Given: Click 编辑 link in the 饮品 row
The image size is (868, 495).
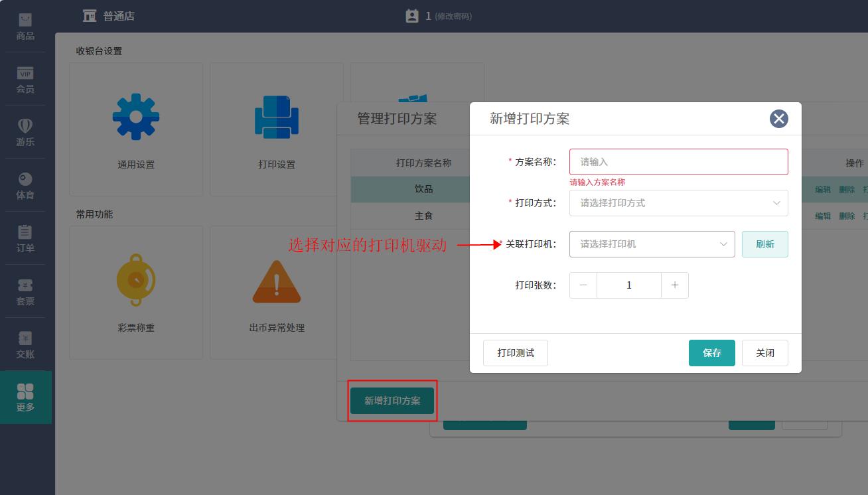Looking at the screenshot, I should (x=823, y=189).
